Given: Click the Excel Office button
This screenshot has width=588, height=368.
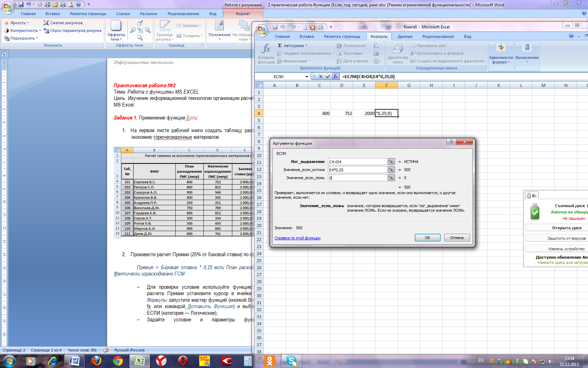Looking at the screenshot, I should pyautogui.click(x=262, y=30).
